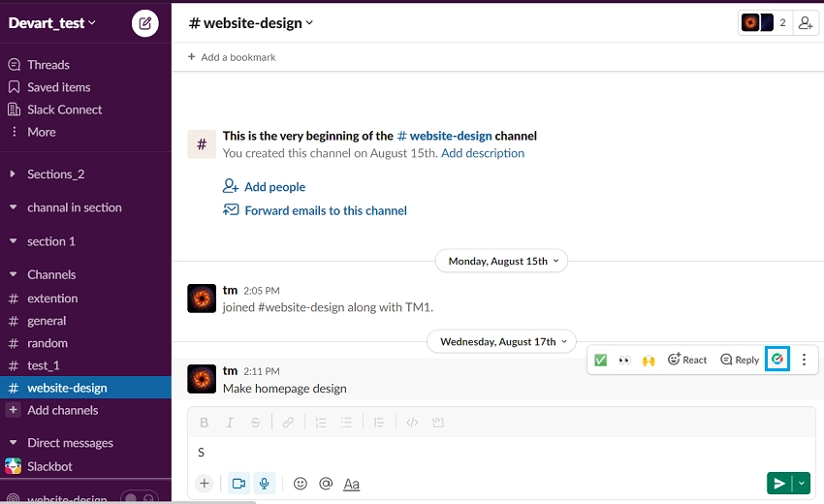
Task: Click Forward emails to this channel
Action: (x=326, y=210)
